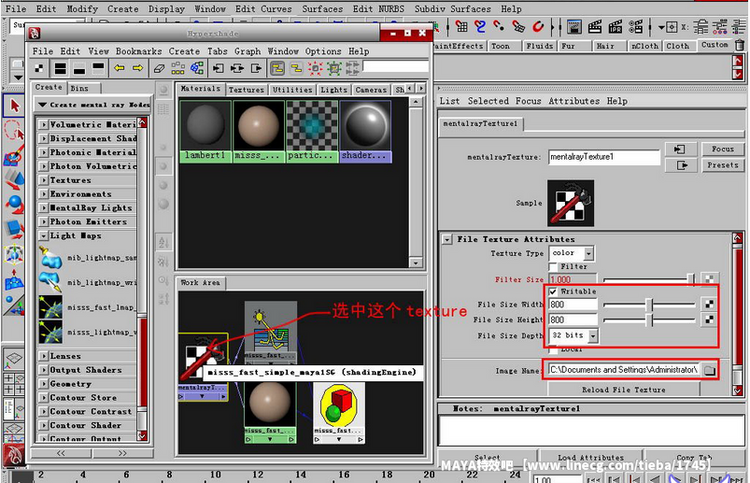Expand the Environments category
750x483 pixels.
[x=44, y=194]
